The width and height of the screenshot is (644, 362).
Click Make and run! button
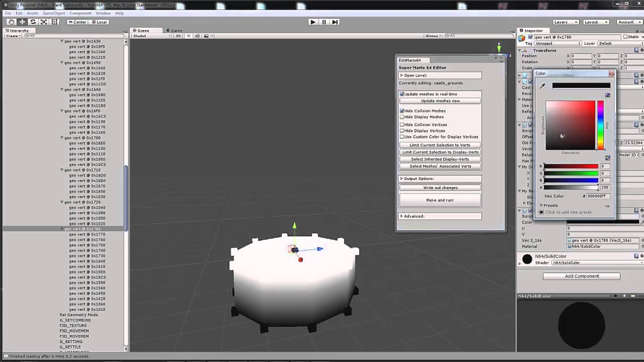pyautogui.click(x=440, y=200)
